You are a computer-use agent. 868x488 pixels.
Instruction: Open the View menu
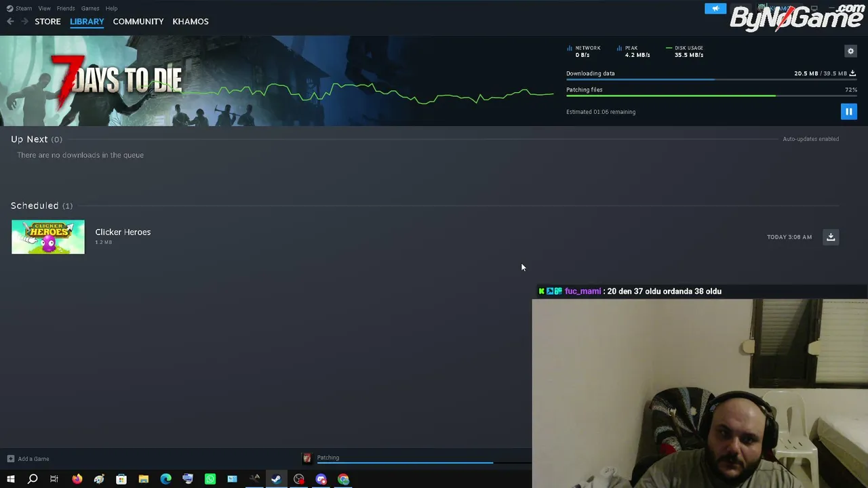point(44,8)
